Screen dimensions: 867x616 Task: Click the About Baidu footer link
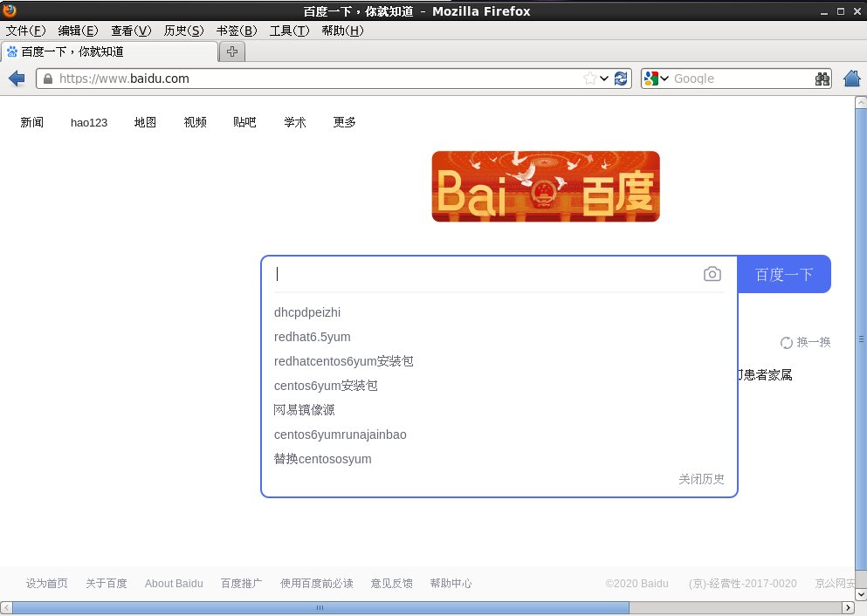point(174,584)
